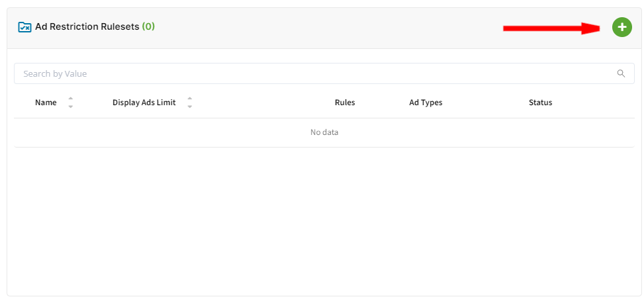Click the No data placeholder row

tap(324, 132)
